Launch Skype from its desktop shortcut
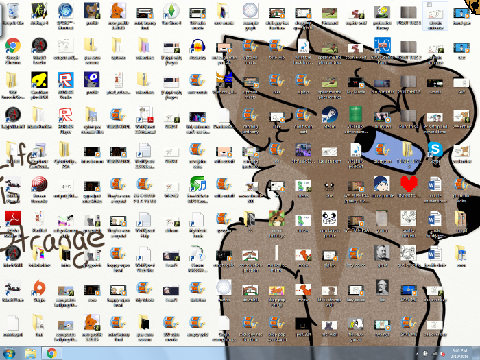Viewport: 480px width, 360px height. [435, 149]
